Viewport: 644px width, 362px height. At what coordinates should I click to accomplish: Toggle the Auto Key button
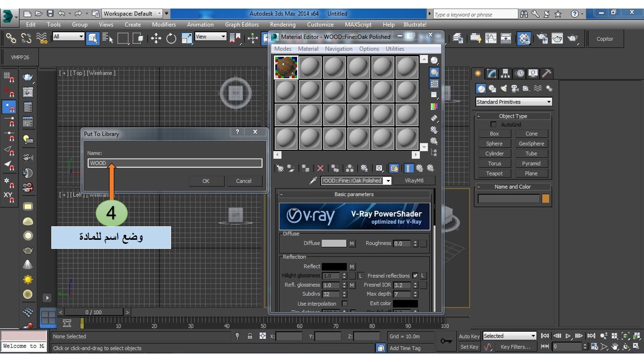(469, 336)
